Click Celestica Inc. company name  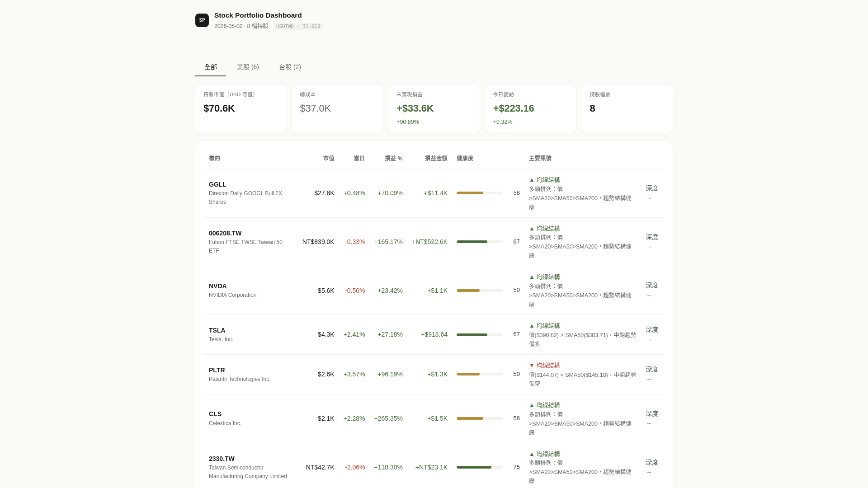click(x=225, y=423)
